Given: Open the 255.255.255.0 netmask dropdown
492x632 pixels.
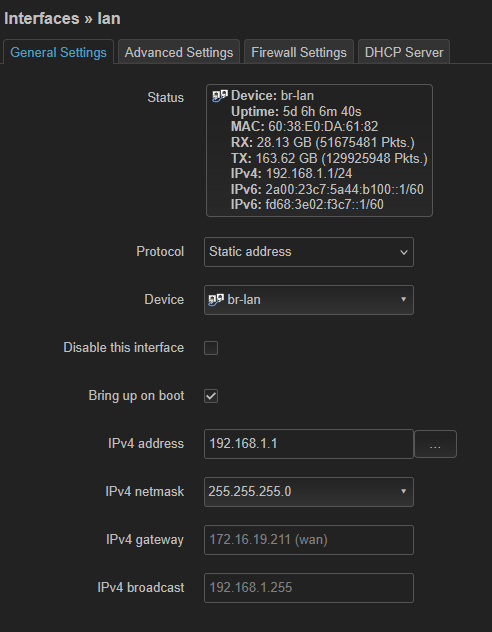Looking at the screenshot, I should click(x=309, y=492).
